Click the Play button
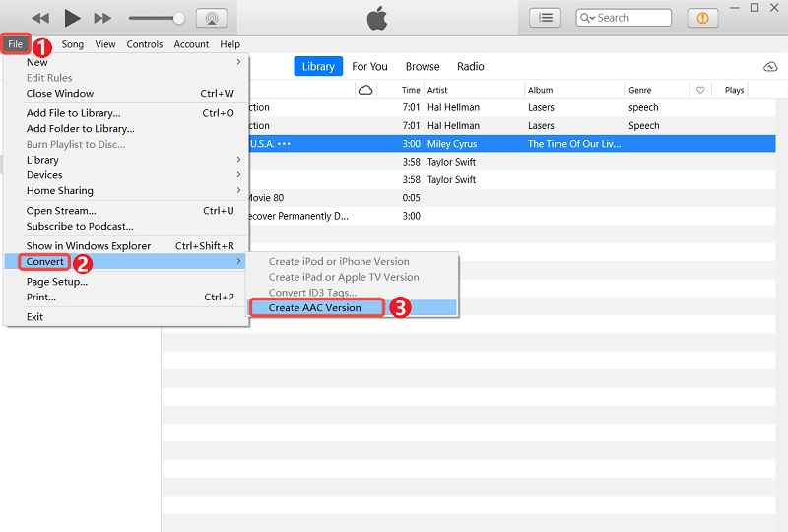The height and width of the screenshot is (532, 788). point(72,18)
